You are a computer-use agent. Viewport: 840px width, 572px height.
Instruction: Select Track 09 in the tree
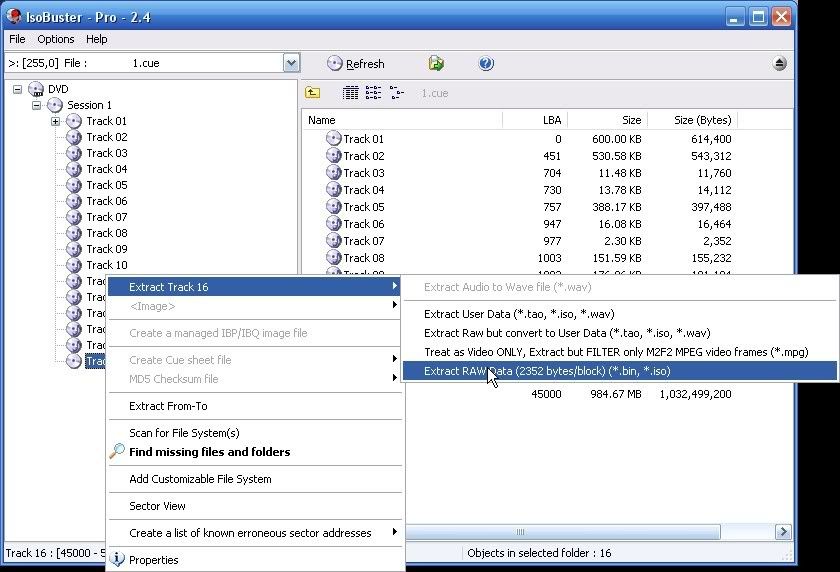pos(107,249)
